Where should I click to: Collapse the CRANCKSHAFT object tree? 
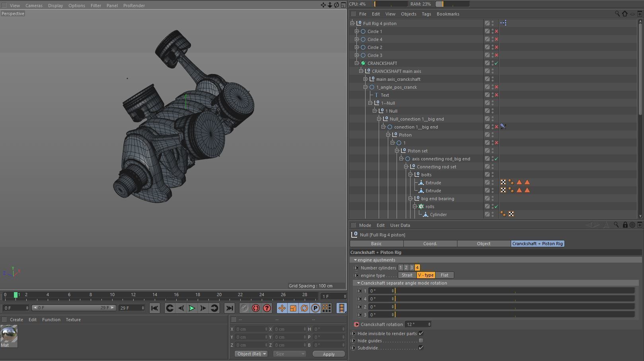(x=357, y=63)
